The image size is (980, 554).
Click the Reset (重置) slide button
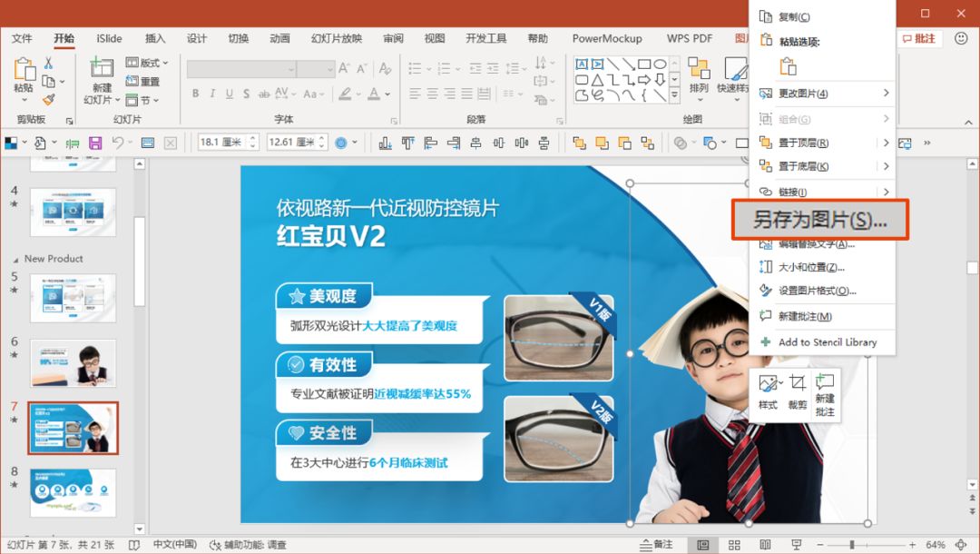pos(143,82)
